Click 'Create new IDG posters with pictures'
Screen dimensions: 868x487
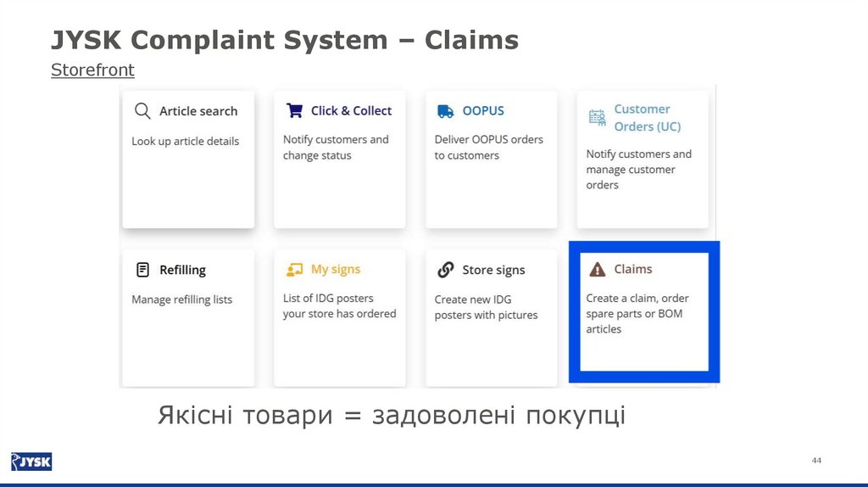(486, 307)
